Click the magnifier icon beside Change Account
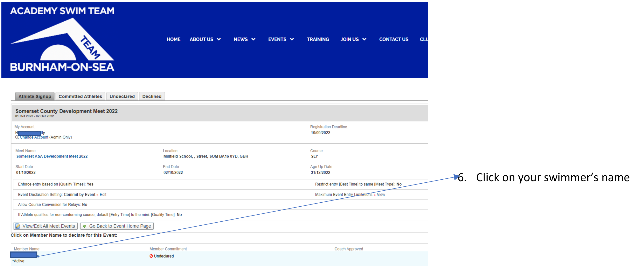The image size is (644, 270). click(17, 137)
